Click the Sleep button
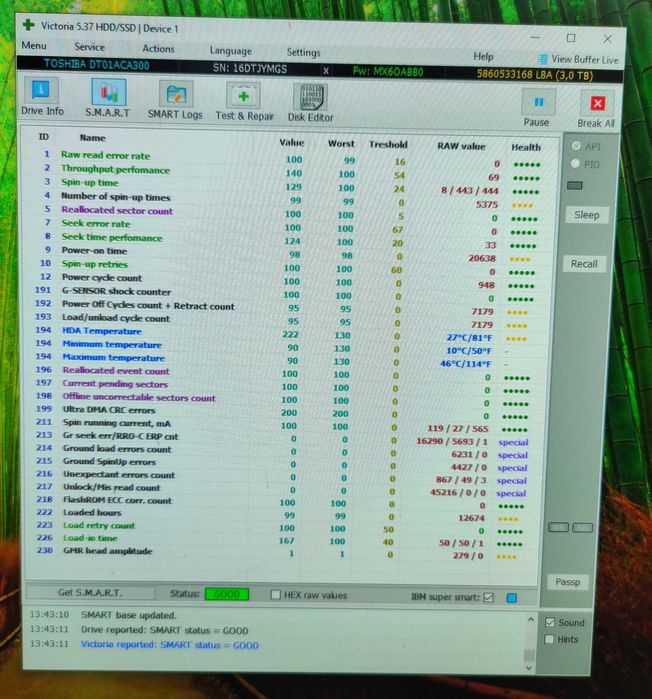The width and height of the screenshot is (652, 699). [586, 215]
